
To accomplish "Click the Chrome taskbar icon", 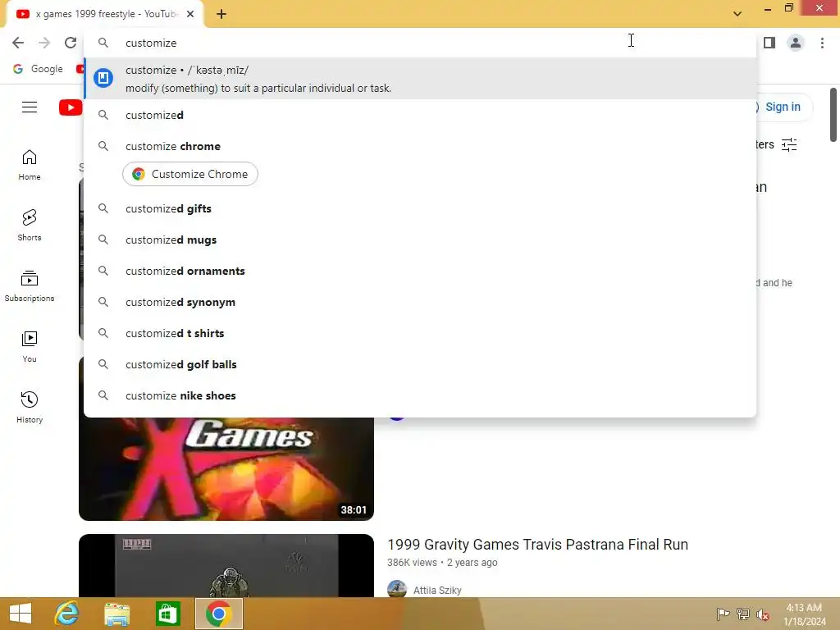I will click(218, 614).
